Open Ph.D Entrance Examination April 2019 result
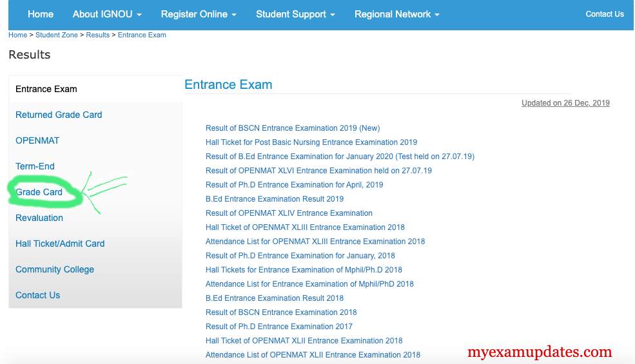 point(294,185)
